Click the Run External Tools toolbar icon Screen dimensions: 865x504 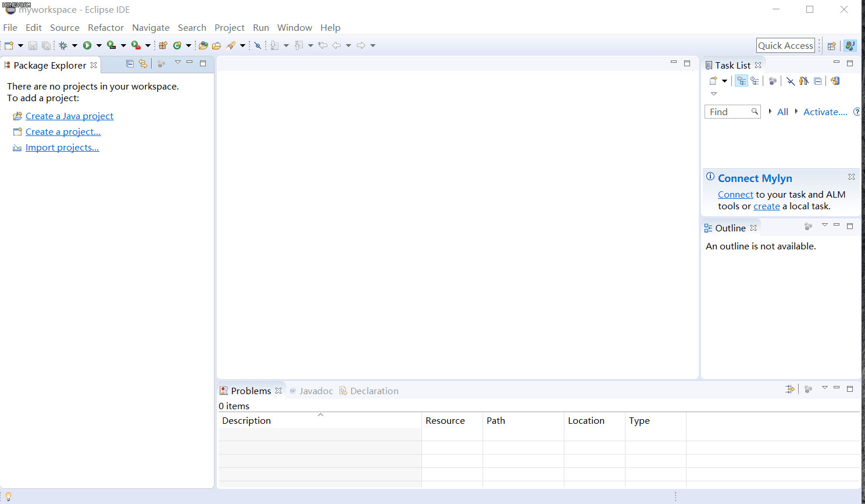pos(135,45)
